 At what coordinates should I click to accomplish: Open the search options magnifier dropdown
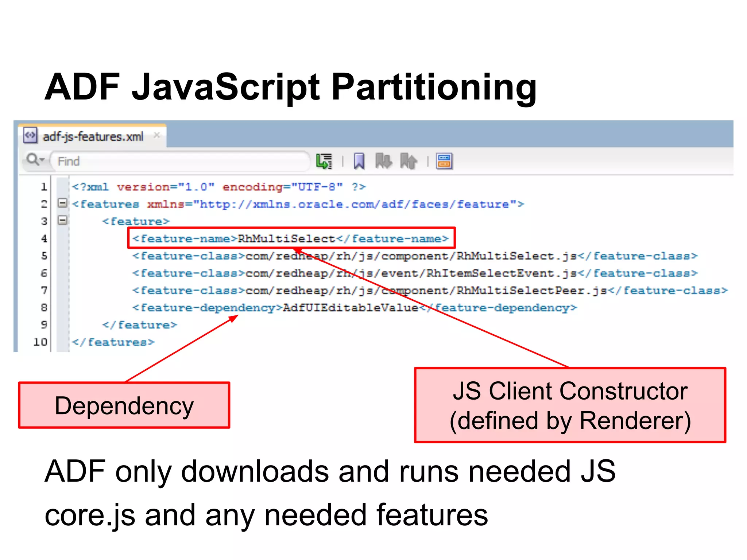[x=35, y=160]
